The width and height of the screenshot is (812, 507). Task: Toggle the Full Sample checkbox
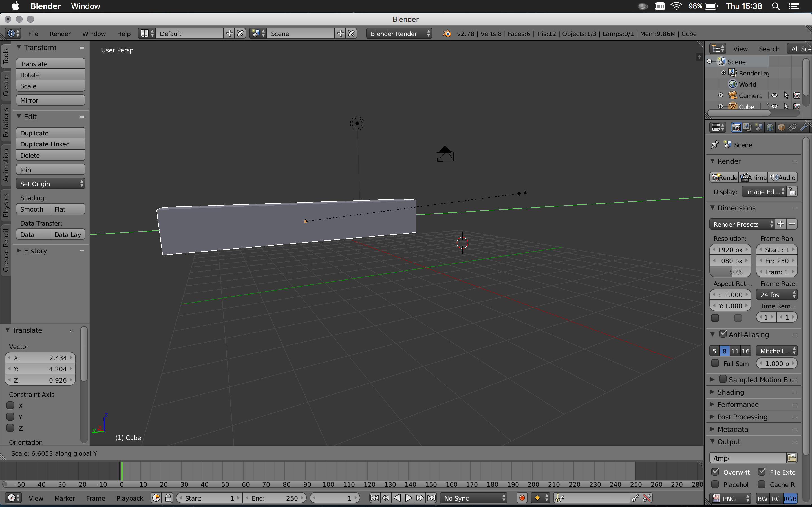715,363
